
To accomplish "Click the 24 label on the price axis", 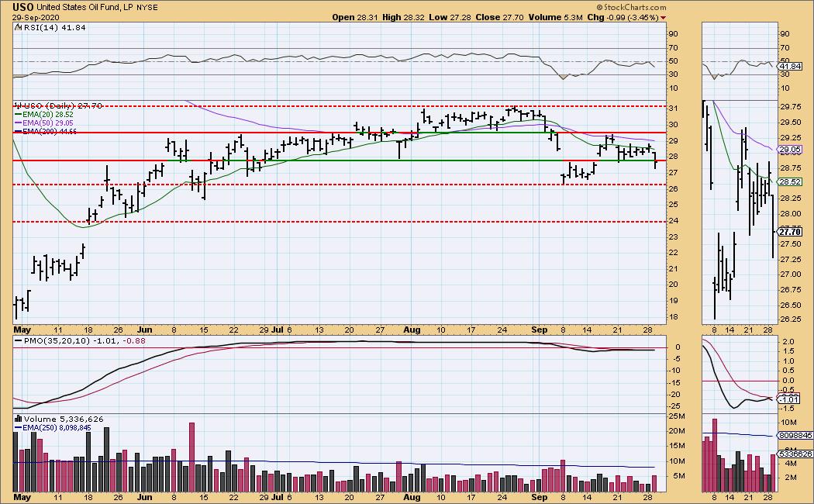I will pos(673,221).
